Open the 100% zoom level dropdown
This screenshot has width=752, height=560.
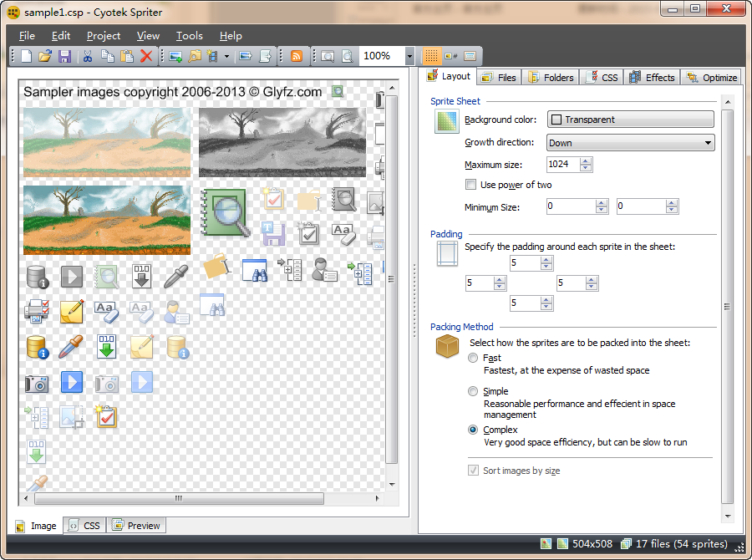[x=409, y=57]
